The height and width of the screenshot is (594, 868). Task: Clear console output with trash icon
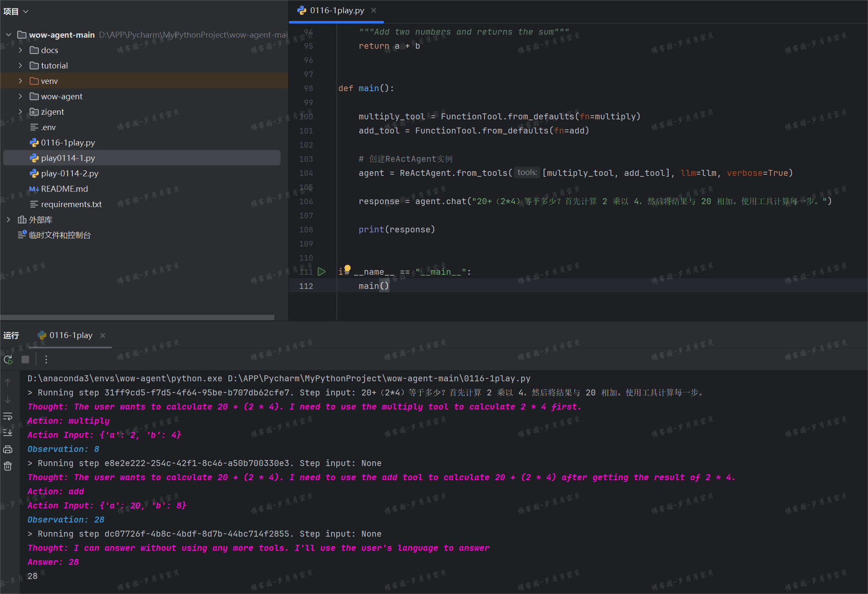[x=8, y=466]
